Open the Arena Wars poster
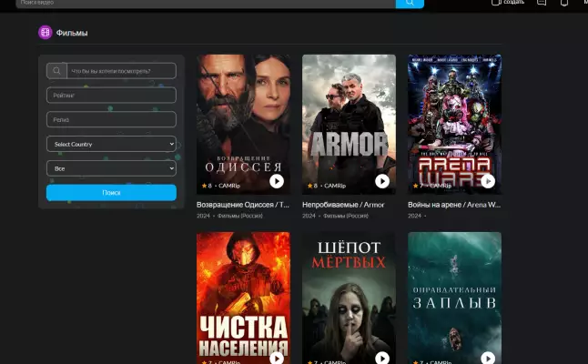Image resolution: width=588 pixels, height=364 pixels. pos(455,124)
